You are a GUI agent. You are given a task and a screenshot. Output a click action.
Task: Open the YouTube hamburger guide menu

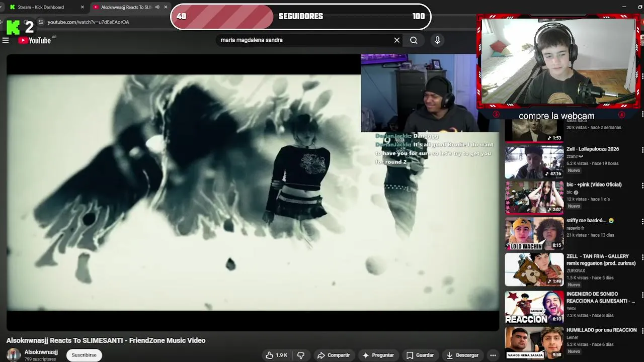click(x=6, y=40)
